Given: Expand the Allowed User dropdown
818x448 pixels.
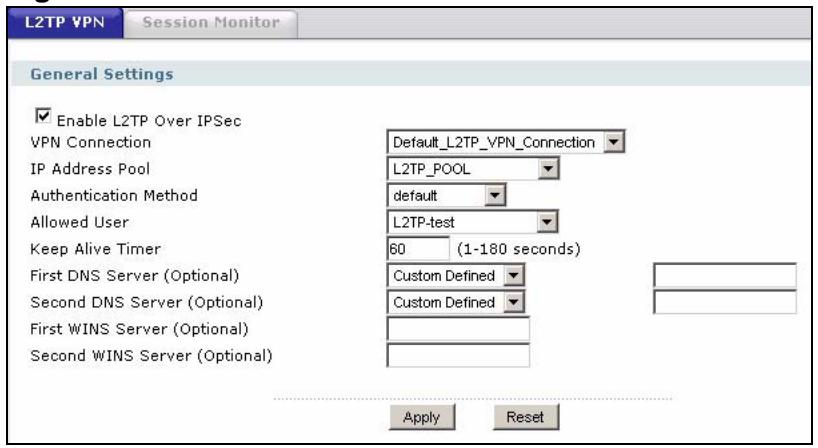Looking at the screenshot, I should (472, 222).
